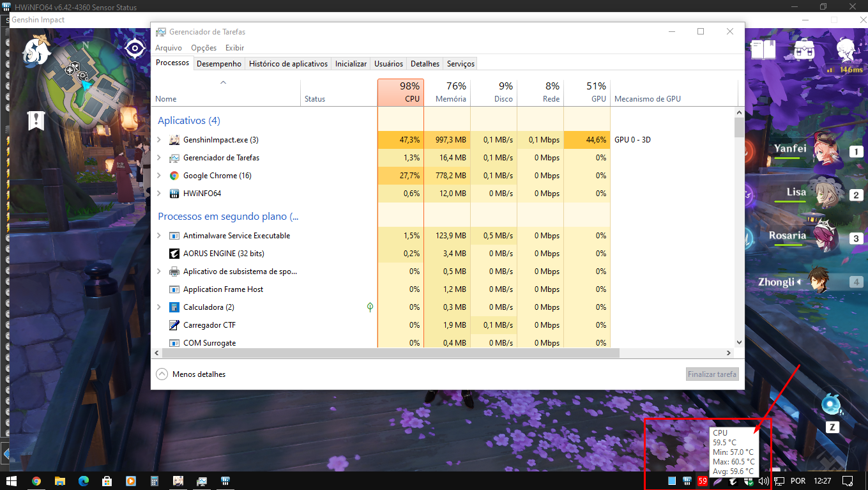
Task: Click the blue gadget icon above Z key
Action: [x=832, y=404]
